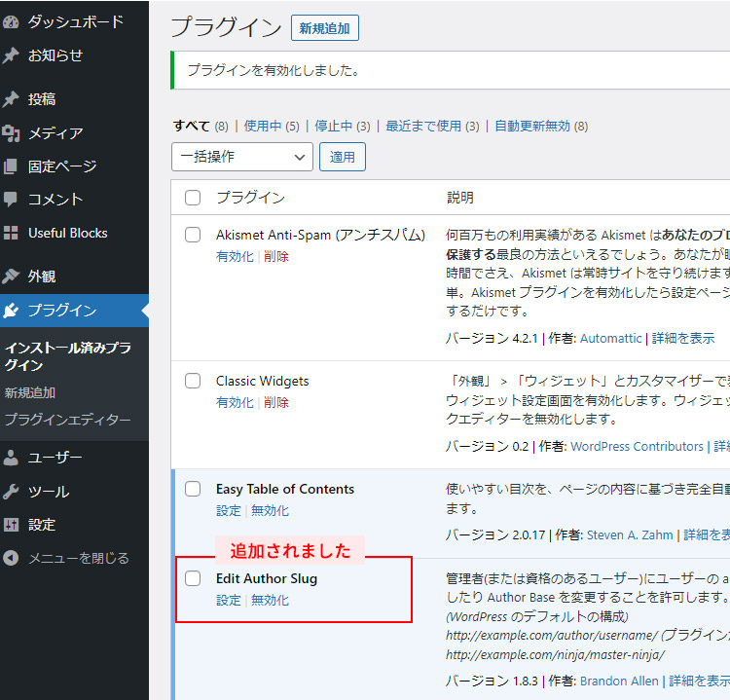Screen dimensions: 730x700
Task: Check the Easy Table of Contents checkbox
Action: 193,489
